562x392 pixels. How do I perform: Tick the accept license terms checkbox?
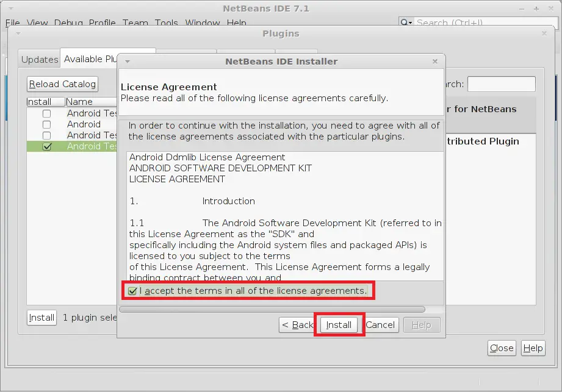(x=132, y=291)
